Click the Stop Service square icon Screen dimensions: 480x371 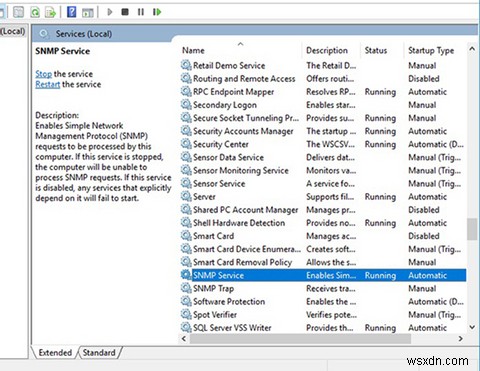(125, 12)
